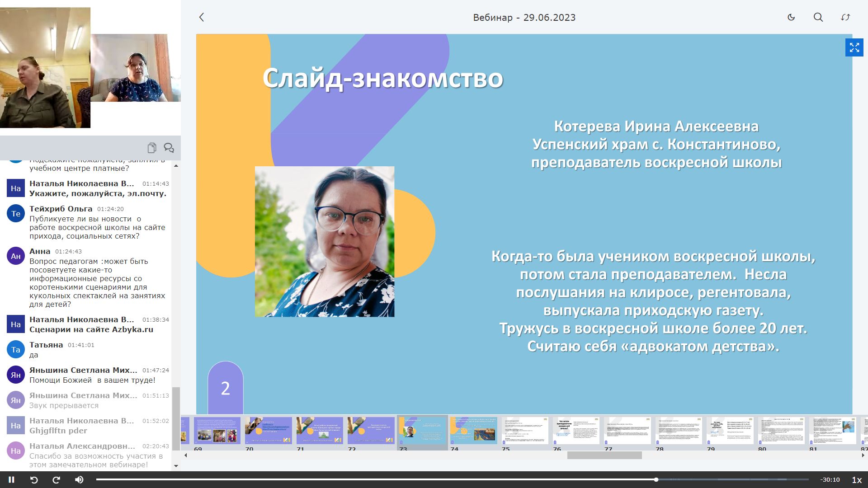The width and height of the screenshot is (868, 488).
Task: Click the refresh/sync arrows icon at top right
Action: pyautogui.click(x=845, y=17)
